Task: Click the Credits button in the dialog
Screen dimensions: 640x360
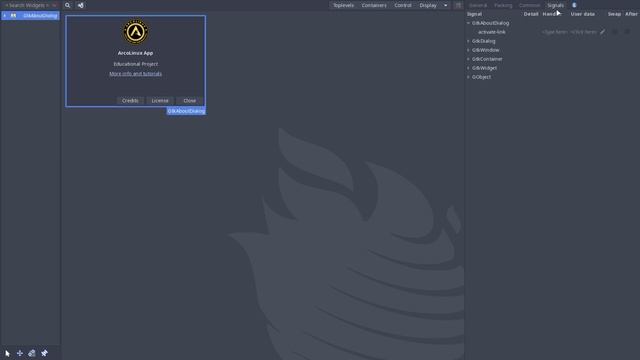Action: click(130, 100)
